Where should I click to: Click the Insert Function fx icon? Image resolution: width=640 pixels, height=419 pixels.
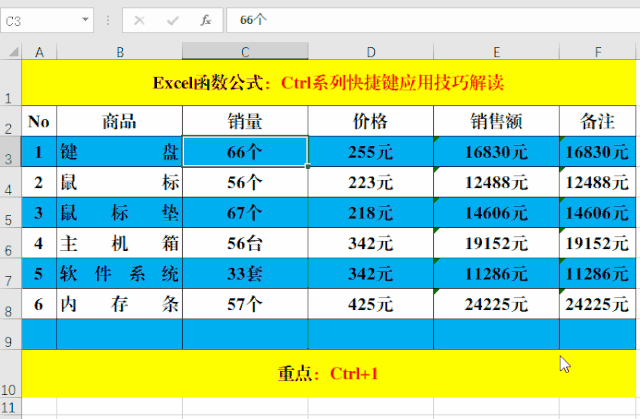point(205,20)
